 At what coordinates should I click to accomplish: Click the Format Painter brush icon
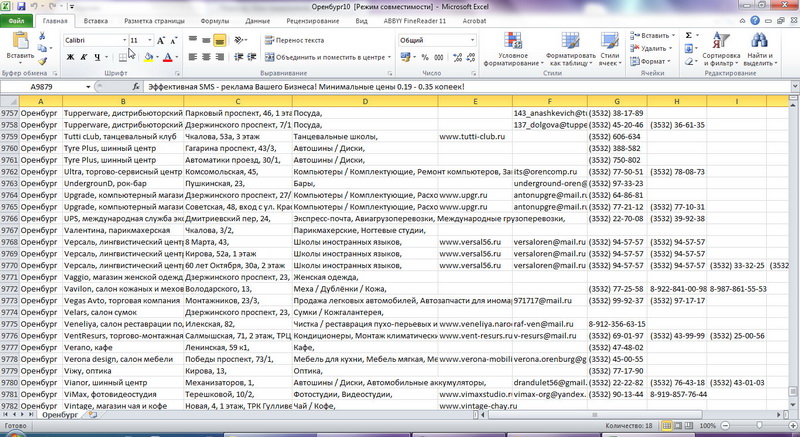pyautogui.click(x=42, y=61)
